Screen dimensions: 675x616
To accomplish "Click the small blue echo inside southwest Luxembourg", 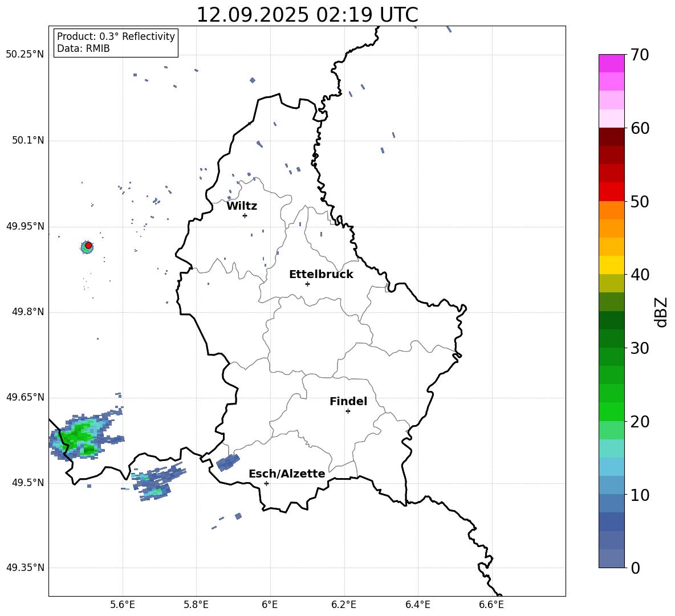I will tap(227, 463).
